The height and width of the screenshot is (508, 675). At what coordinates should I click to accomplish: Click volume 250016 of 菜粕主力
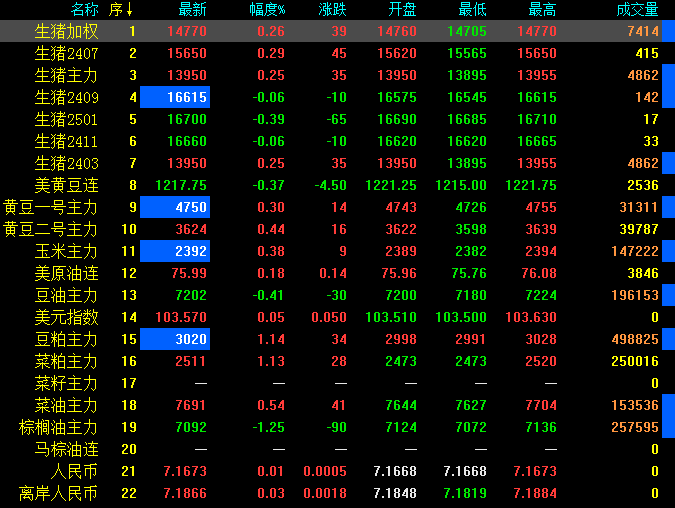click(635, 361)
